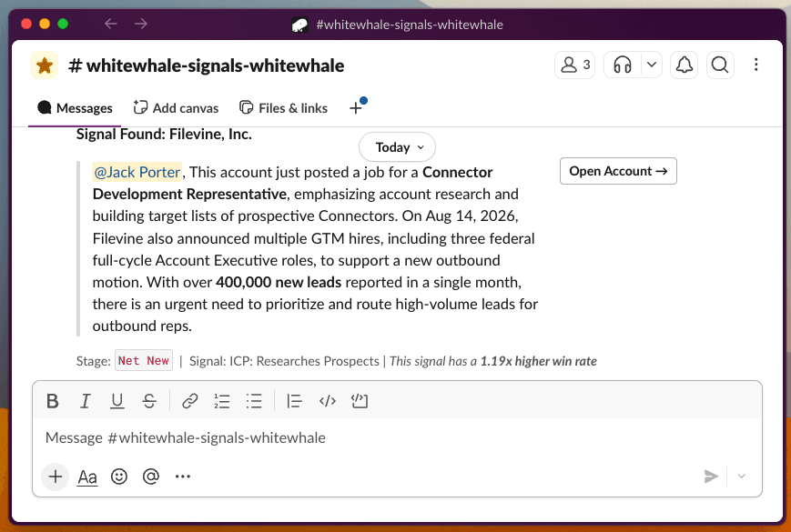
Task: Search in channel with magnifier icon
Action: (720, 65)
